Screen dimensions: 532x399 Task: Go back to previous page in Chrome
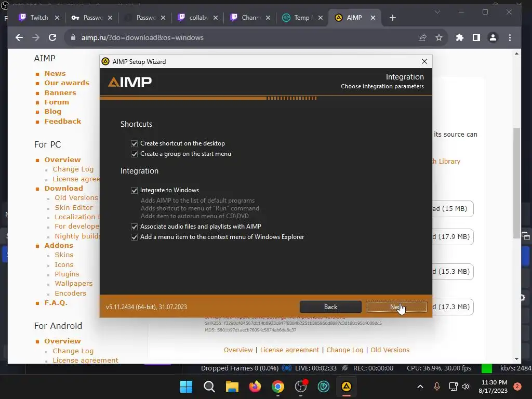tap(19, 37)
